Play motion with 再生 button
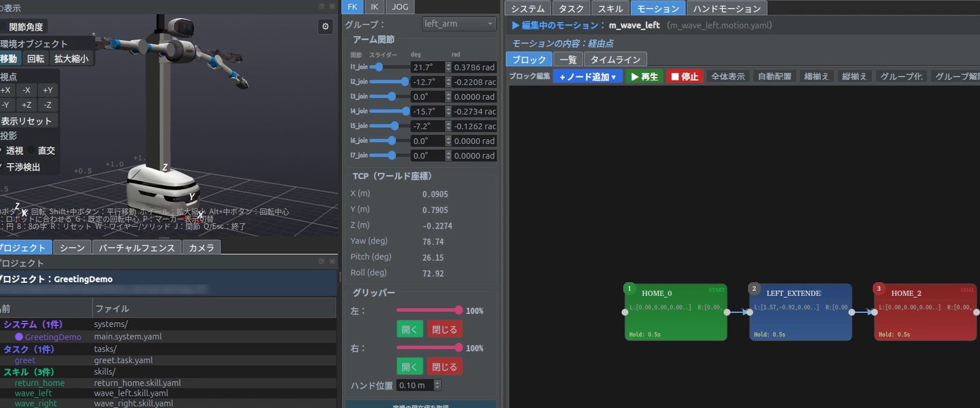Viewport: 980px width, 408px height. tap(644, 77)
